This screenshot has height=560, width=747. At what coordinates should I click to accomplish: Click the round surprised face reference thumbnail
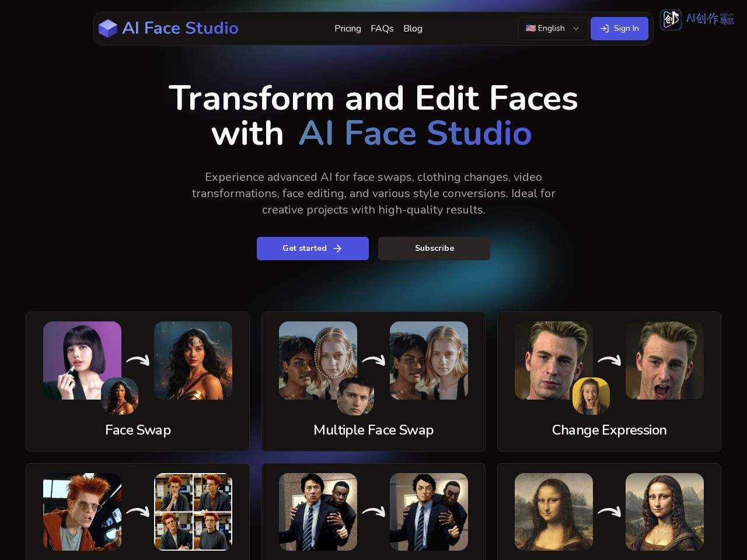coord(591,396)
